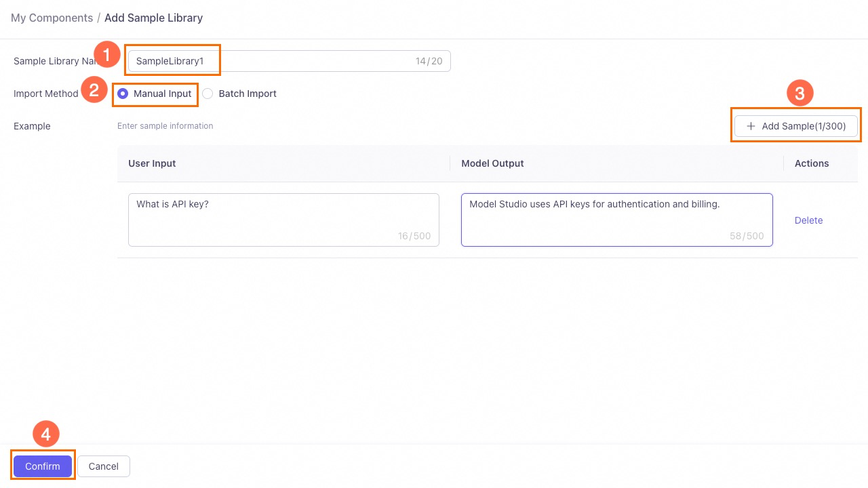Click the orange step 3 marker
This screenshot has height=488, width=868.
click(x=800, y=93)
